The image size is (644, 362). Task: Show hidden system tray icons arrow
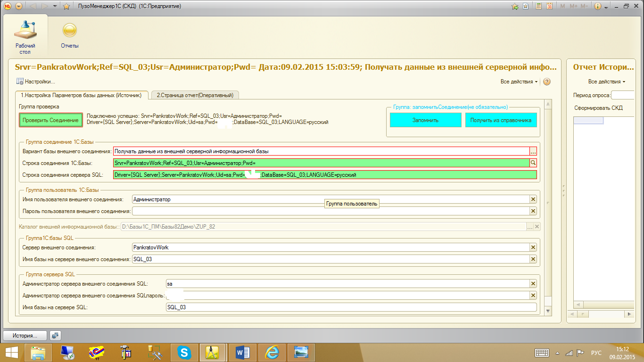click(558, 353)
